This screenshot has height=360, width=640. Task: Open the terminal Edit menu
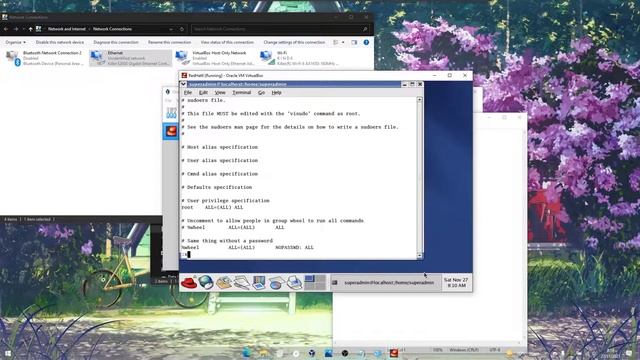click(203, 93)
